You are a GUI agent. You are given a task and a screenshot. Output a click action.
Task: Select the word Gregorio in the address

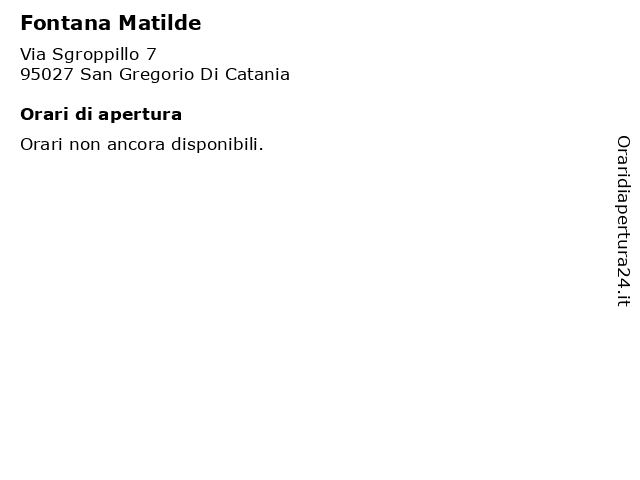156,75
